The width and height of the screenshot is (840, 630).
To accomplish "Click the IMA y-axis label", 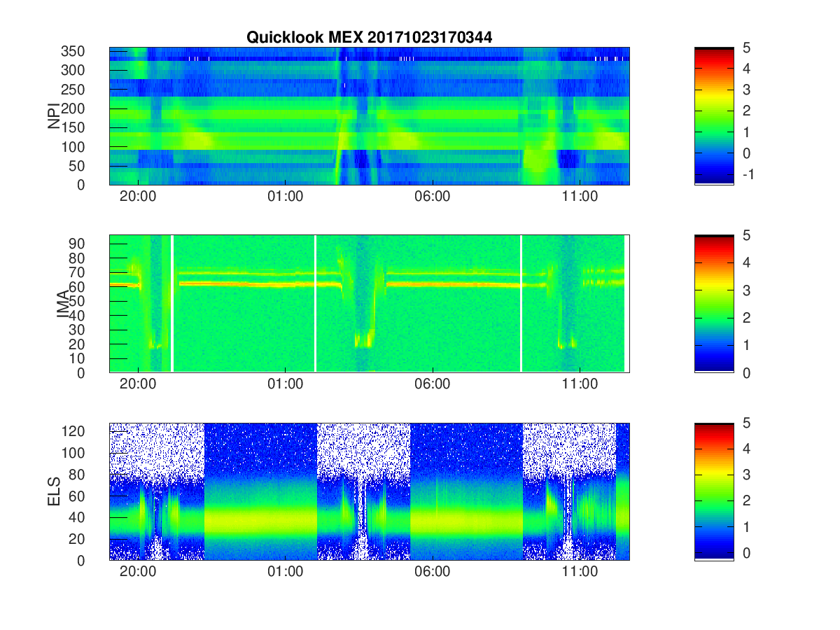I will coord(63,304).
